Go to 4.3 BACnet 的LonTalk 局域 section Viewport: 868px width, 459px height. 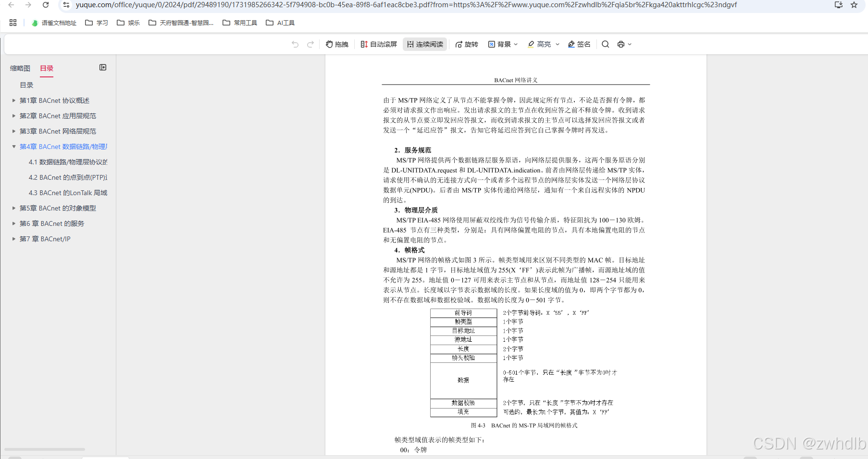point(68,193)
